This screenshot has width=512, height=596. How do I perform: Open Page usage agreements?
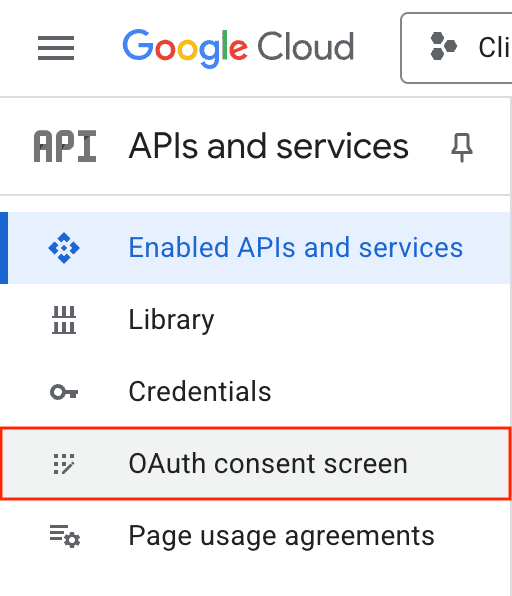[x=255, y=536]
